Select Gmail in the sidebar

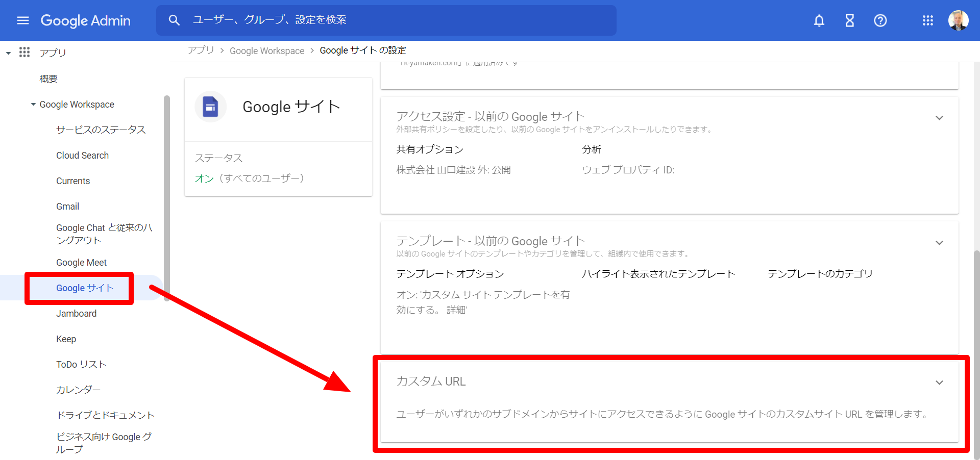[67, 206]
